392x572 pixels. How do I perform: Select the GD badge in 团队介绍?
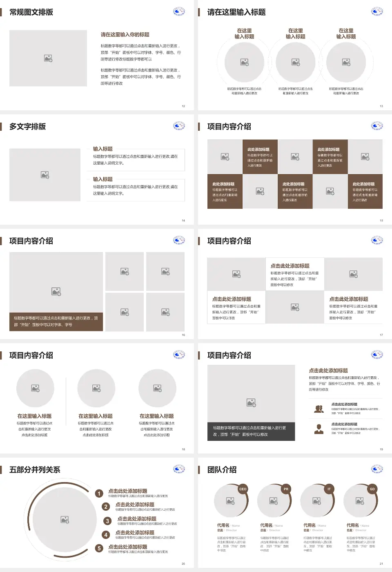click(372, 489)
